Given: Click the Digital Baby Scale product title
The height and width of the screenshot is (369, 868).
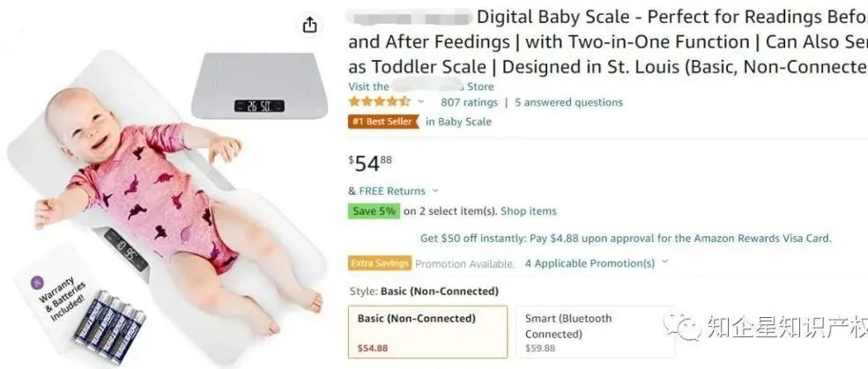Looking at the screenshot, I should [x=608, y=41].
